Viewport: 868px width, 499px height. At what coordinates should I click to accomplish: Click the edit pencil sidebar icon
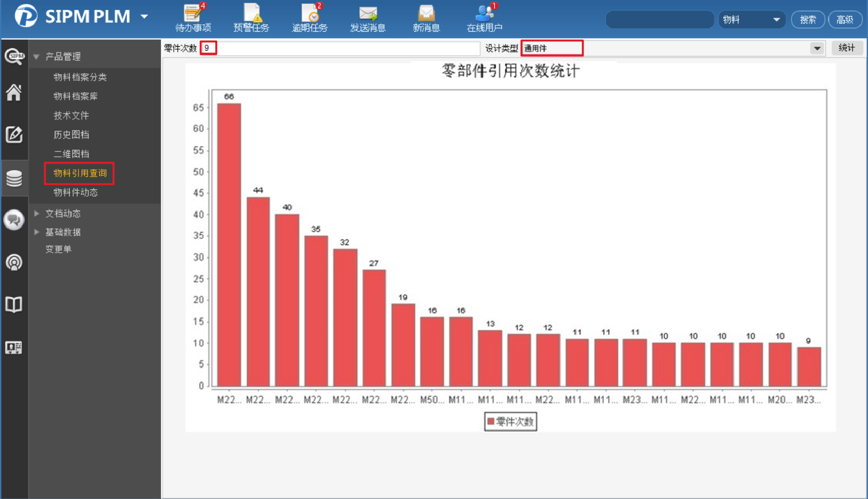tap(14, 134)
